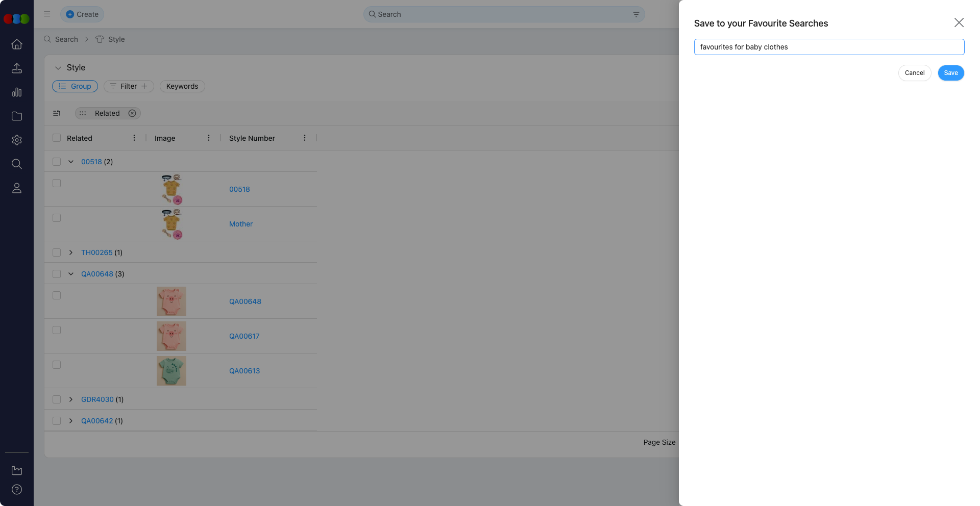Click the user profile icon in sidebar
Viewport: 980px width, 506px height.
point(17,188)
